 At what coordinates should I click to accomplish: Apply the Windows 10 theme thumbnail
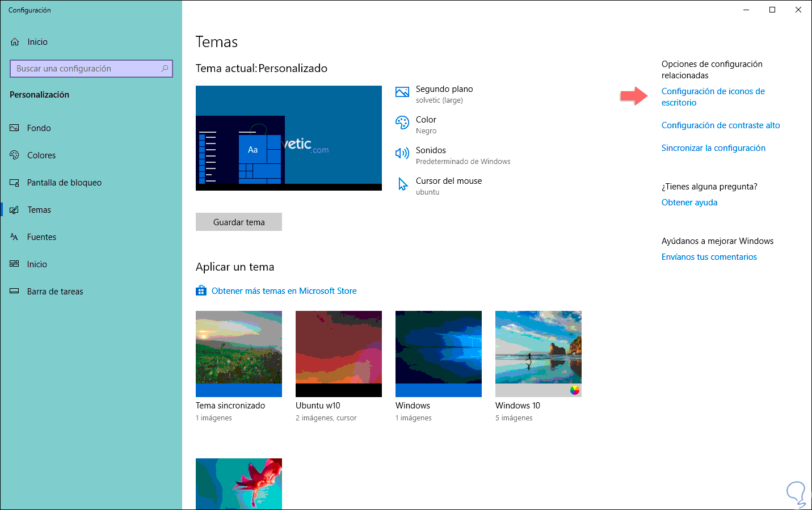tap(538, 354)
